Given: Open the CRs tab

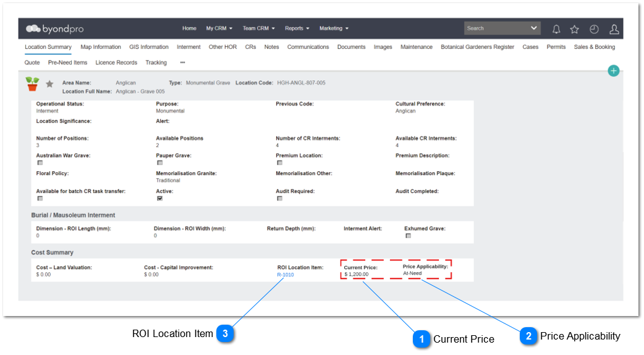Looking at the screenshot, I should pyautogui.click(x=250, y=47).
